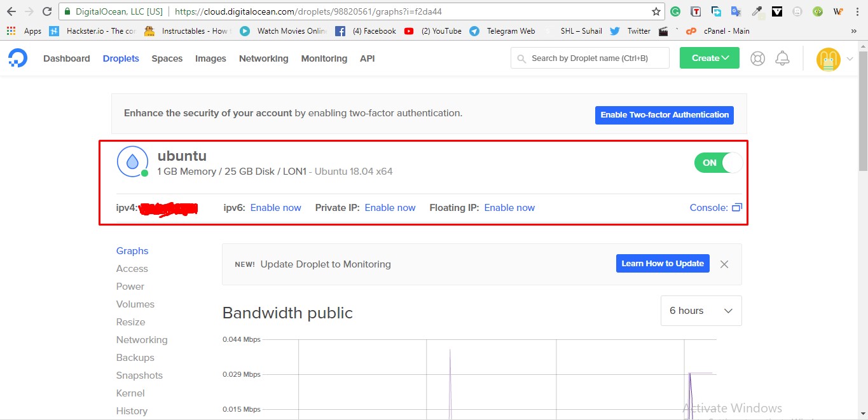Viewport: 868px width, 420px height.
Task: Expand the account menu chevron beside avatar
Action: coord(850,59)
